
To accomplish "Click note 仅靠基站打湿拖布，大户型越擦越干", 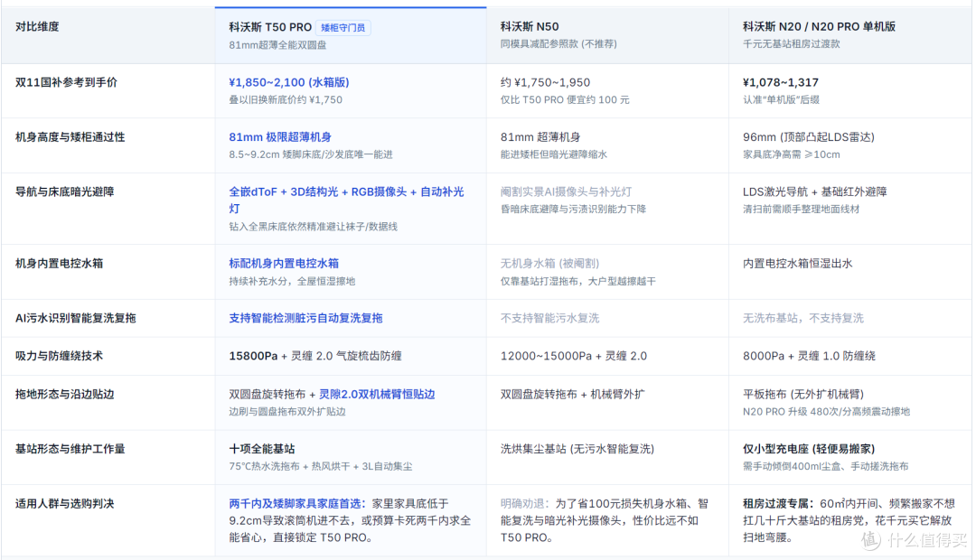I will pyautogui.click(x=578, y=281).
